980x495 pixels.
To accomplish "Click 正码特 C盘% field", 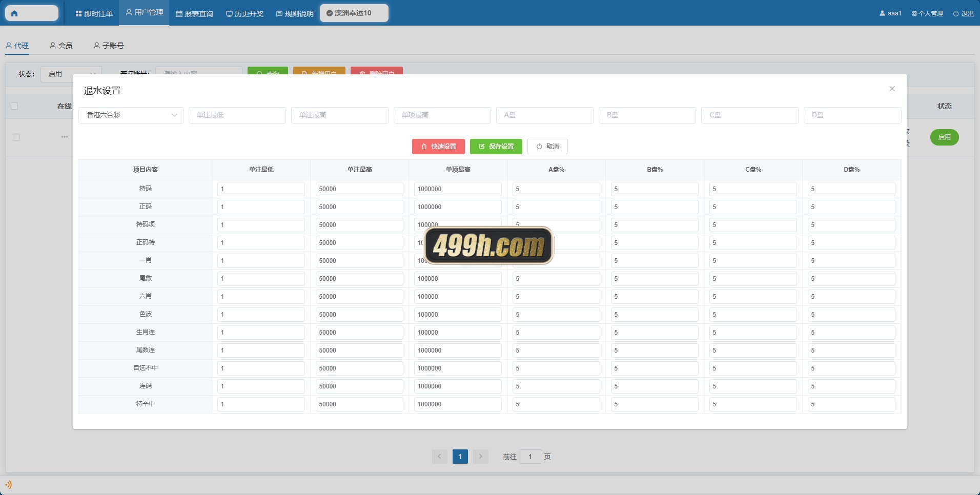I will (x=753, y=243).
